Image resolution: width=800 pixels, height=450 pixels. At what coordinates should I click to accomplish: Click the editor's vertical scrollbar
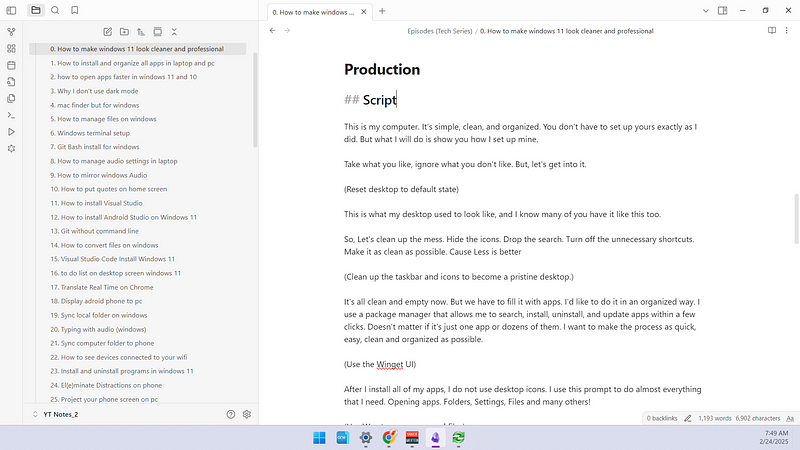pyautogui.click(x=796, y=219)
